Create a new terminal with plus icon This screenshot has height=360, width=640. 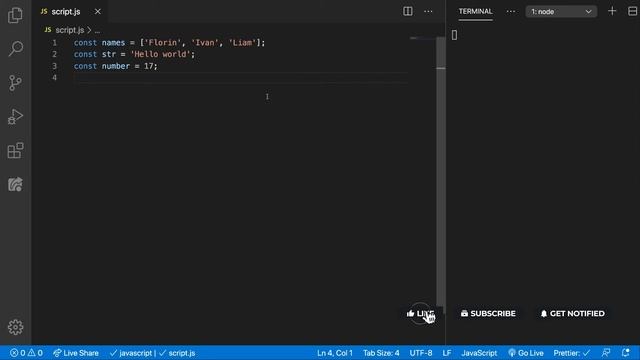pos(612,11)
